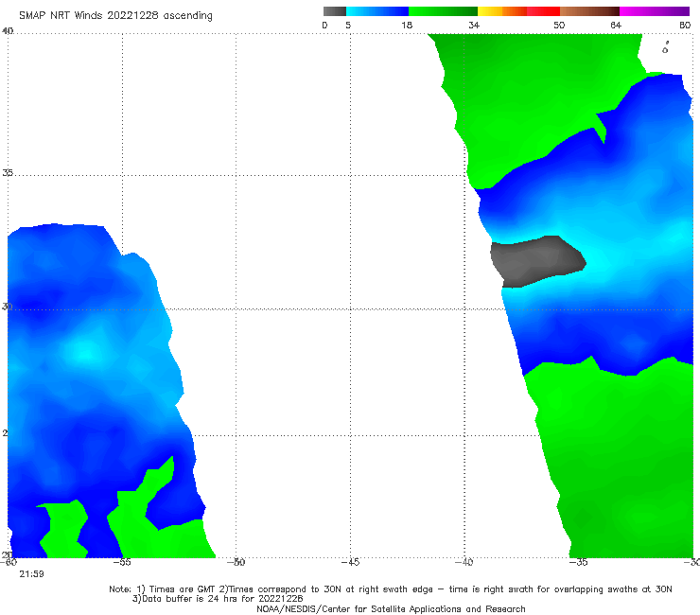This screenshot has width=700, height=615.
Task: Click the note "3)Data buffer is 24 hrs"
Action: tap(218, 599)
